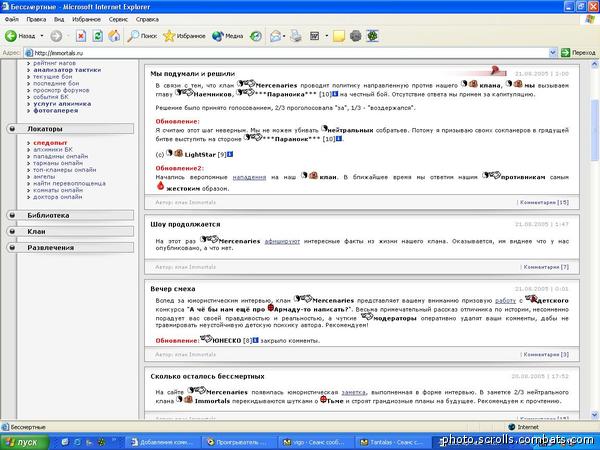The height and width of the screenshot is (450, 600).
Task: Open dropdown arrow next to Mail icon
Action: 284,36
